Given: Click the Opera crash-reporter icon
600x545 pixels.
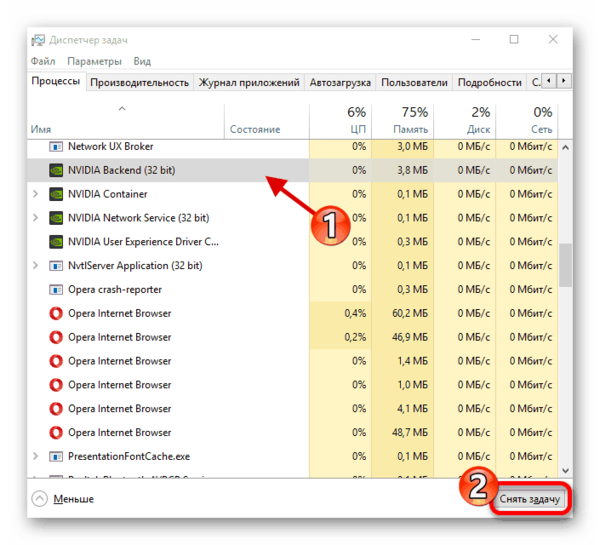Looking at the screenshot, I should point(56,289).
